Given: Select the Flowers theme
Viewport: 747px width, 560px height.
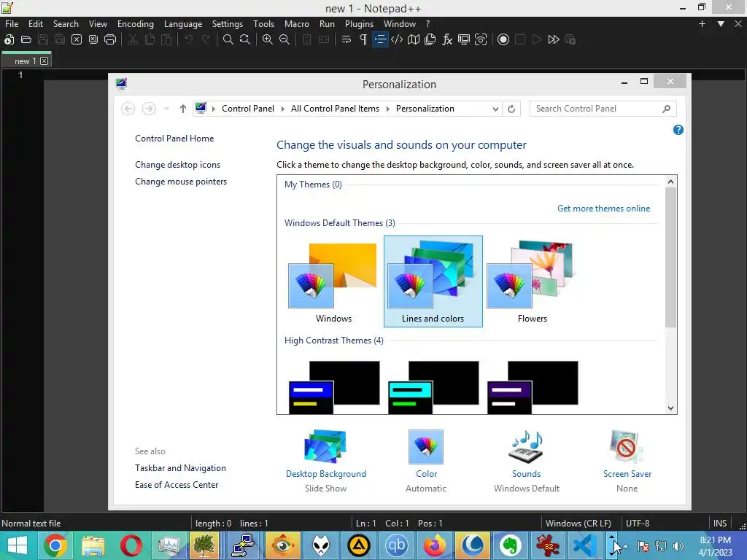Looking at the screenshot, I should [532, 281].
